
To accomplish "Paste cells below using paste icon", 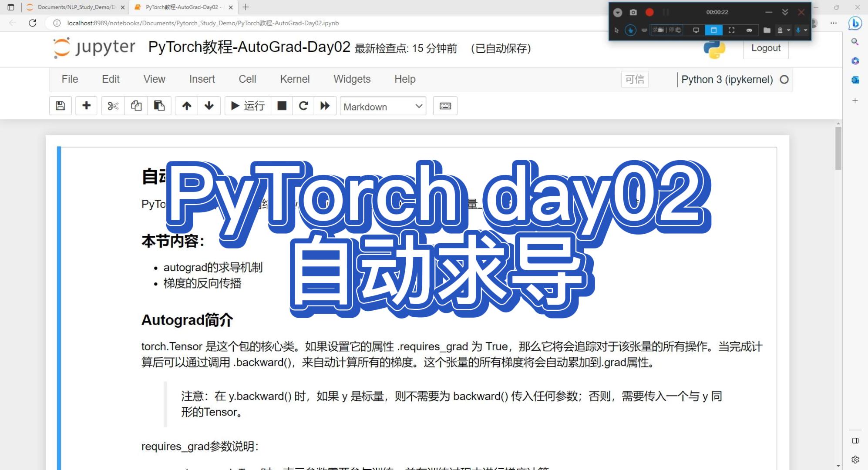I will click(159, 106).
